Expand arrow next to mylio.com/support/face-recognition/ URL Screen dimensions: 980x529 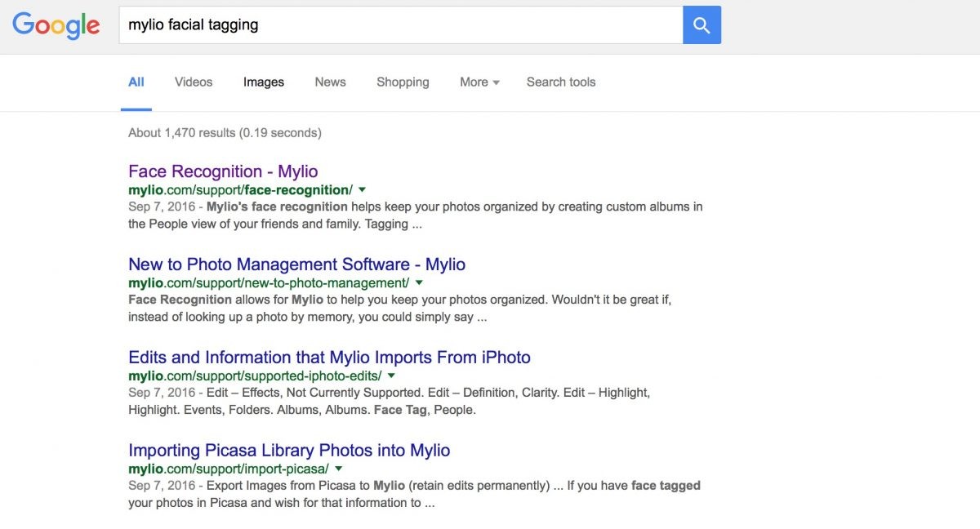click(x=363, y=190)
